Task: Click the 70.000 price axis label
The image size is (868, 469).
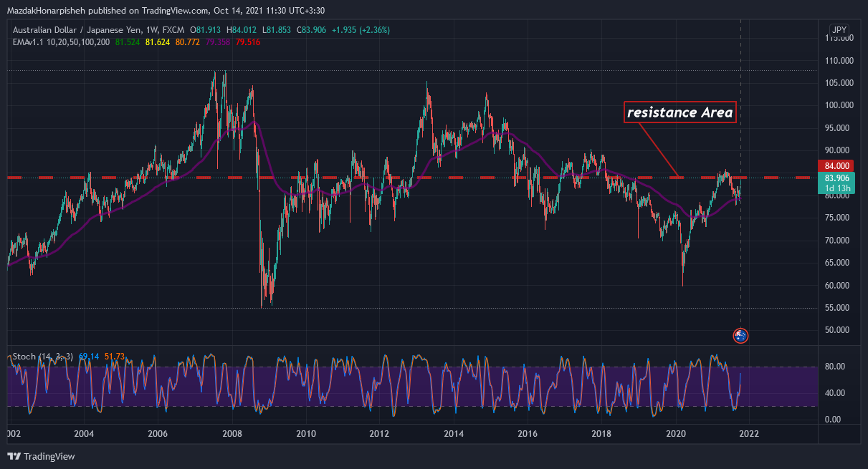Action: (839, 241)
